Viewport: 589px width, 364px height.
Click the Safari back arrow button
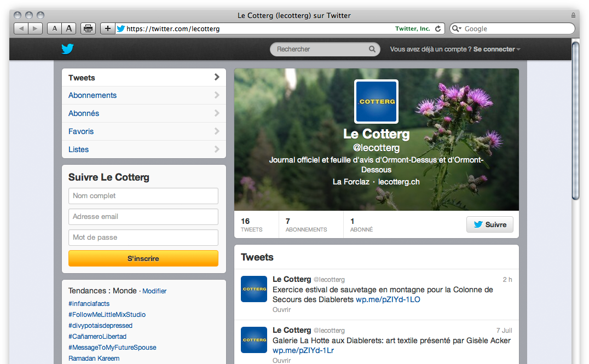(x=21, y=28)
